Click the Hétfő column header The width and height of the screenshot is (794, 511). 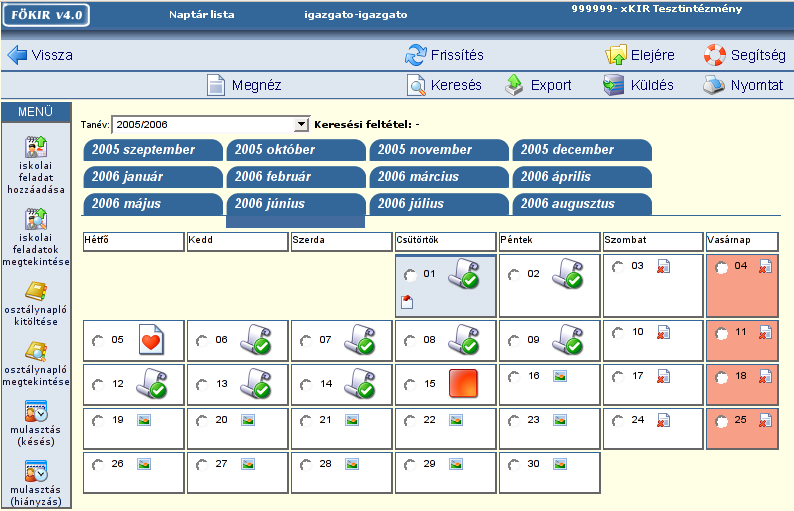[x=133, y=241]
